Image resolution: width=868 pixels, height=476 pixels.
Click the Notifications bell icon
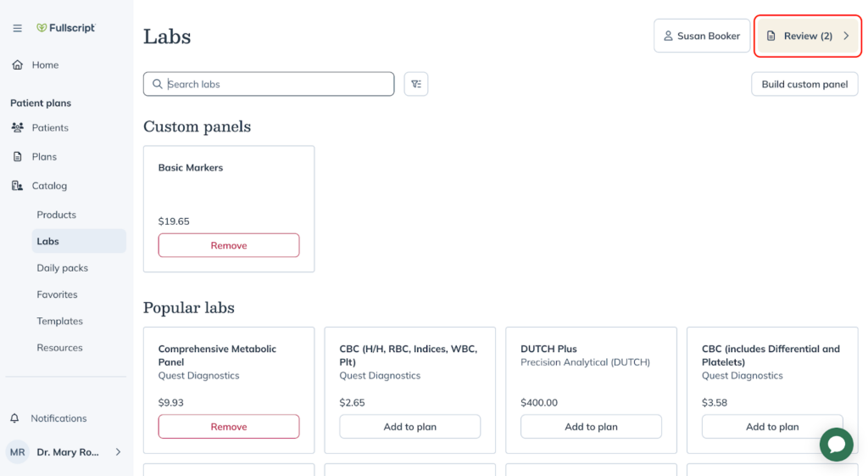pos(15,418)
